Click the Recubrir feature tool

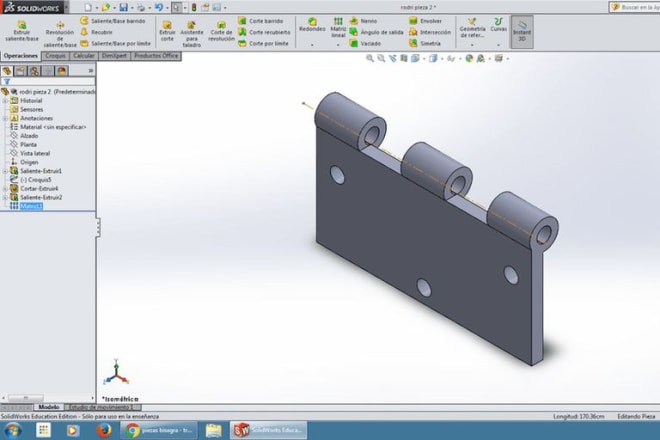(97, 32)
